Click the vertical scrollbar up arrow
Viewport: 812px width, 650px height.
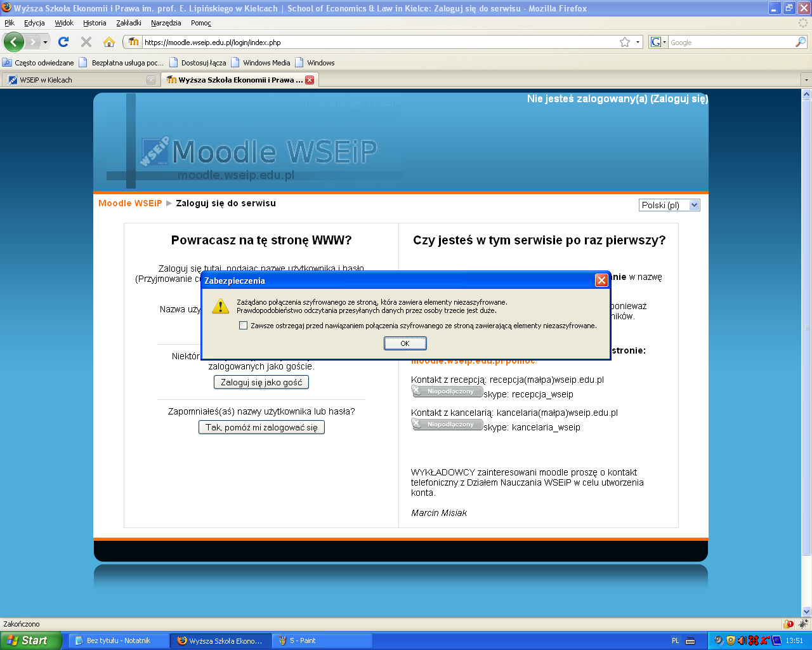click(x=806, y=95)
